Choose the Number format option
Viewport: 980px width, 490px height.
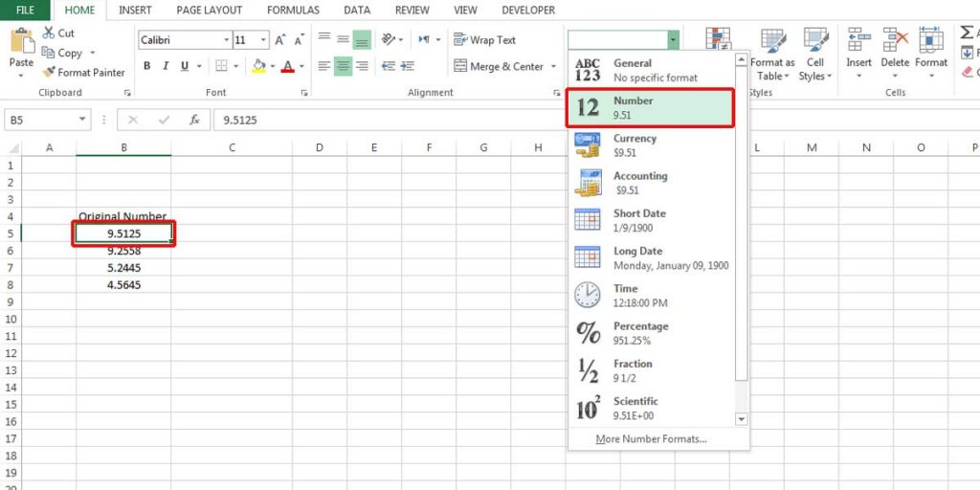650,108
